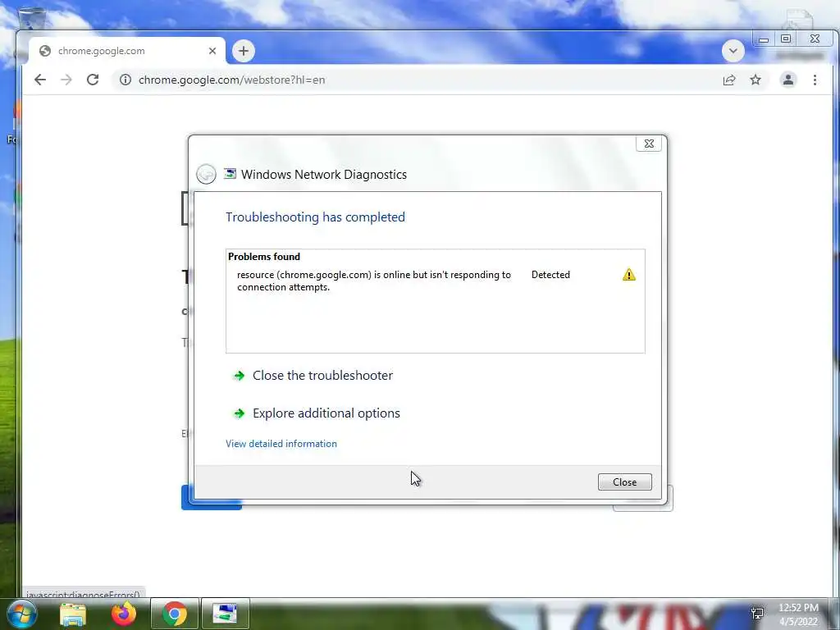Click the Windows Network Diagnostics title icon

click(x=230, y=173)
